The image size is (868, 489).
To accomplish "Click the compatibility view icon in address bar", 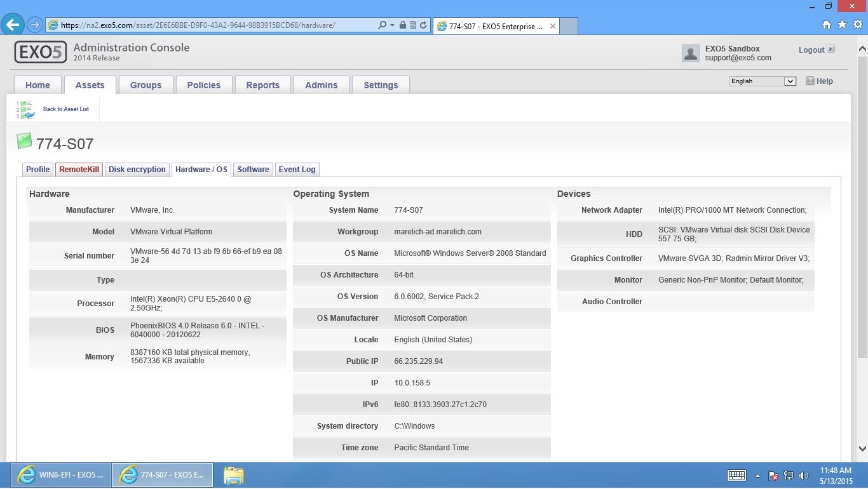I will 413,25.
